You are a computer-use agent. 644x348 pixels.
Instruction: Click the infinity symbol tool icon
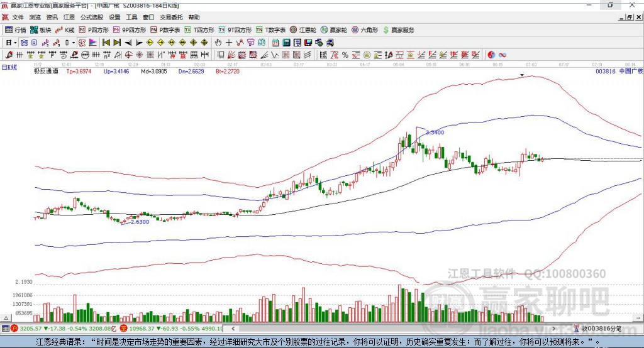click(502, 55)
